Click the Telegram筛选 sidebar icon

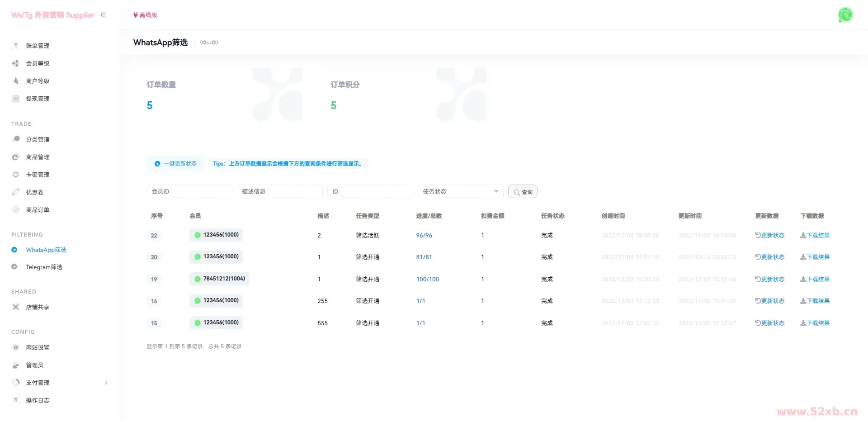pos(14,267)
